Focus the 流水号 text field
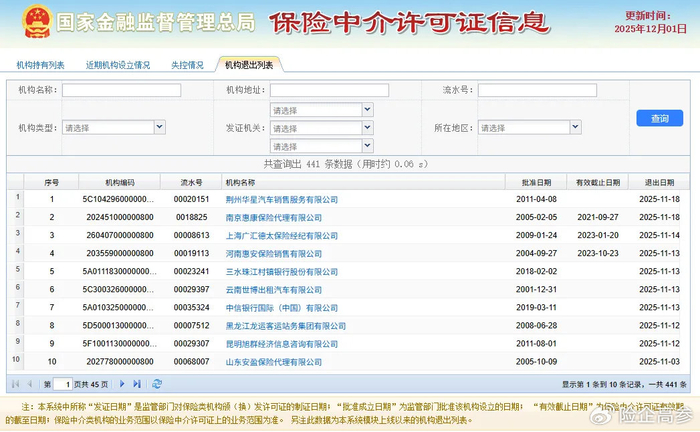Image resolution: width=700 pixels, height=432 pixels. (537, 91)
